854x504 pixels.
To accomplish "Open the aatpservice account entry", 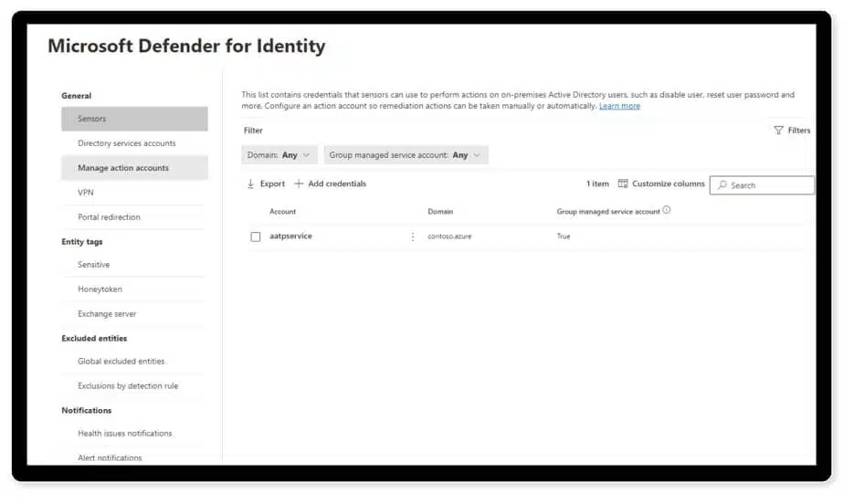I will coord(290,236).
